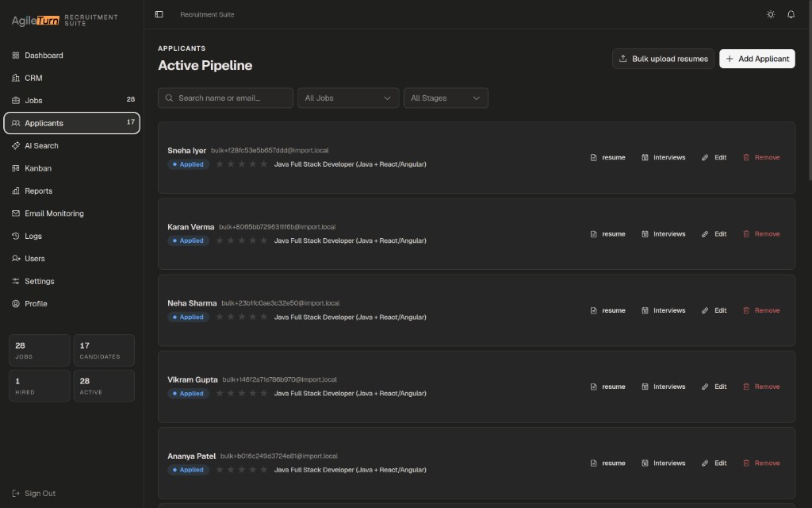
Task: Select Applicants in the sidebar
Action: click(71, 123)
